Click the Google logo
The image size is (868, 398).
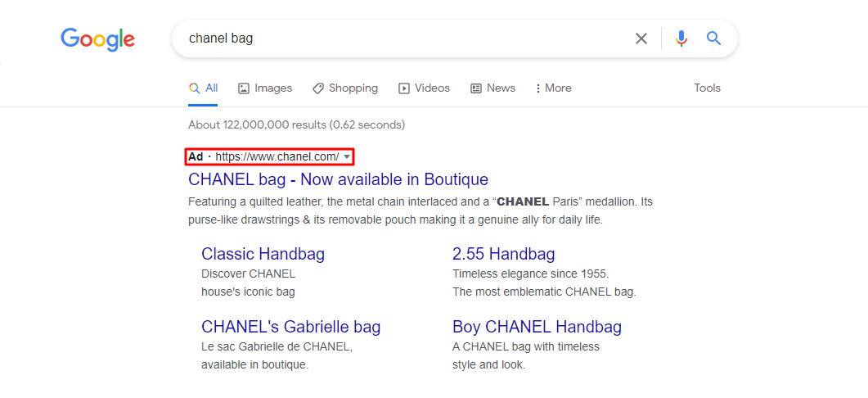97,38
